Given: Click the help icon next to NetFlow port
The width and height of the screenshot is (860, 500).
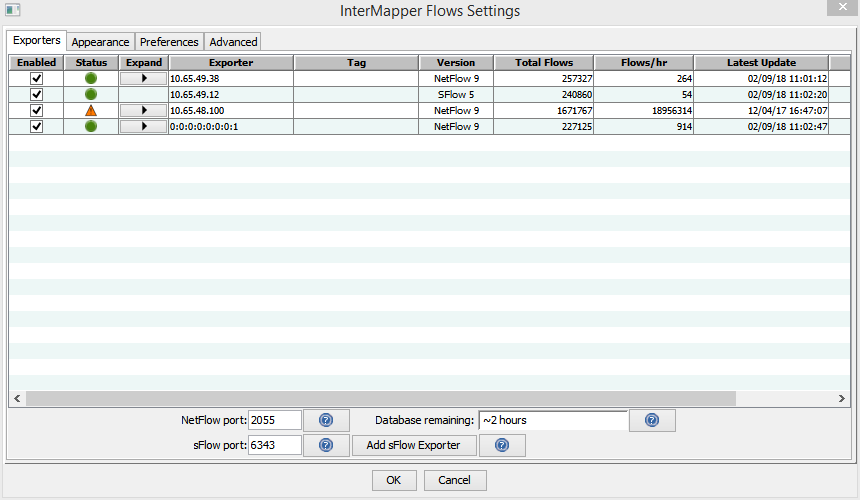Looking at the screenshot, I should coord(326,421).
